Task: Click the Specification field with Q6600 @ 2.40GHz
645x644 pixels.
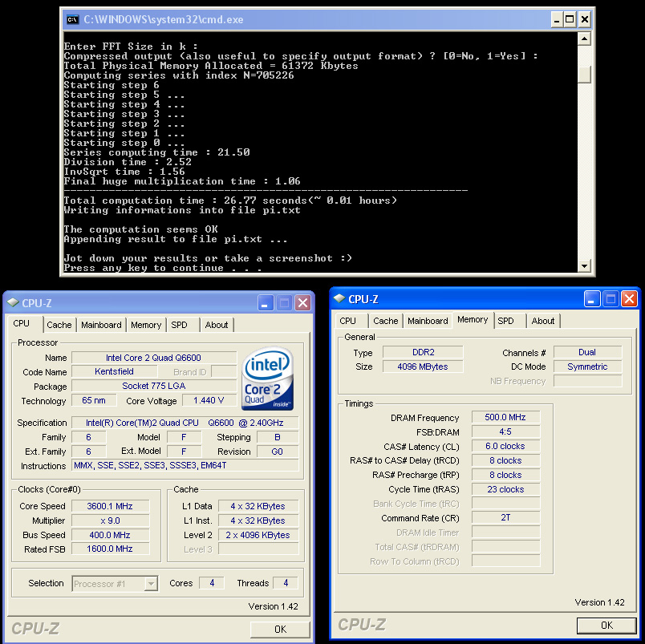Action: 185,423
